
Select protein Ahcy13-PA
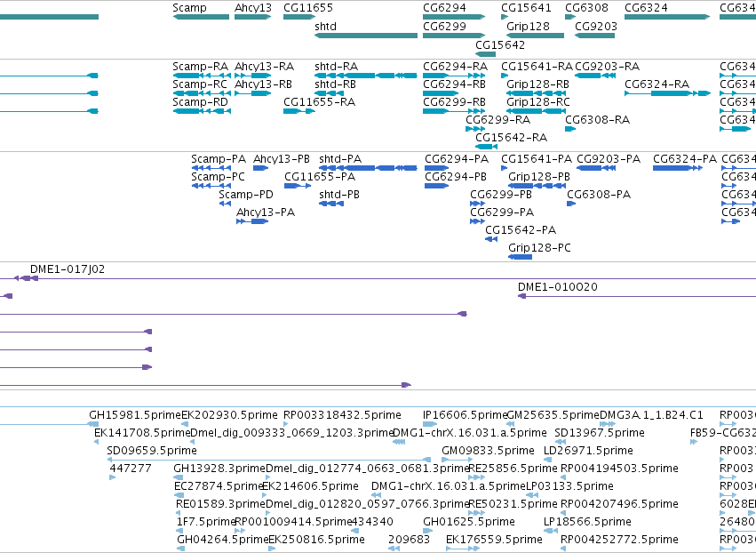point(266,212)
